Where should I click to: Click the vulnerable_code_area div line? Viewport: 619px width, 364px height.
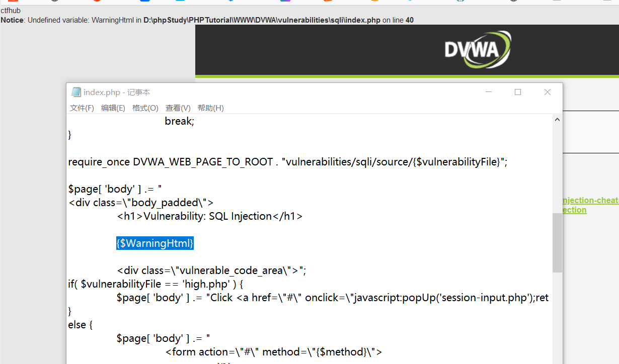(211, 270)
